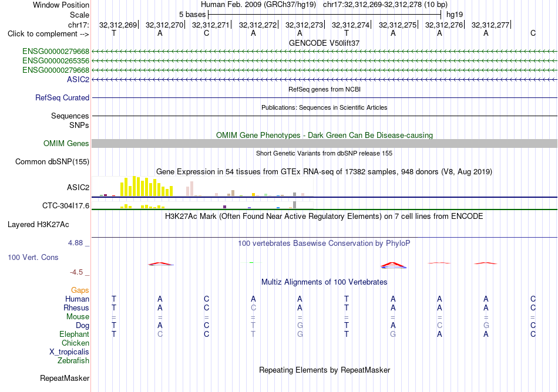Click the ASIC2 GENCODE gene label
The width and height of the screenshot is (558, 392).
[78, 79]
